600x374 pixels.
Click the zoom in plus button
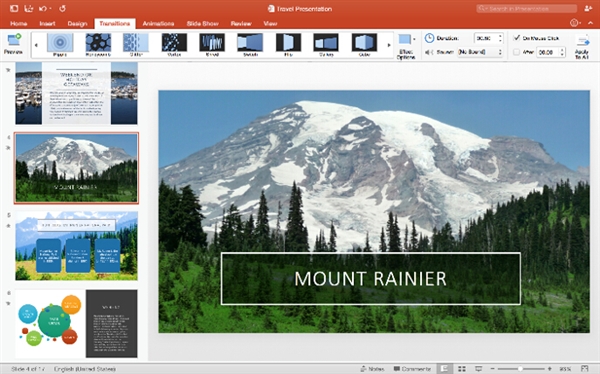coord(549,369)
